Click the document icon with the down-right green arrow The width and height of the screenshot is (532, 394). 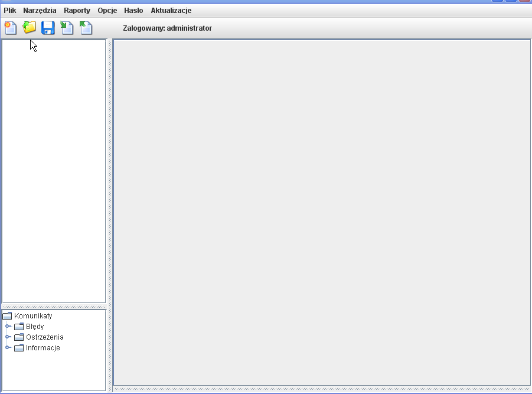[67, 28]
